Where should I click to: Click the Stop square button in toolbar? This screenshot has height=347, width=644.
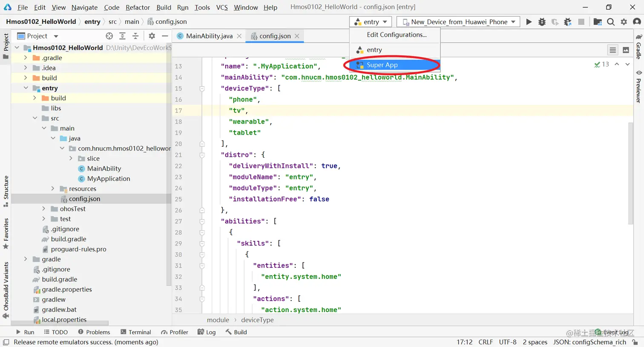click(581, 22)
